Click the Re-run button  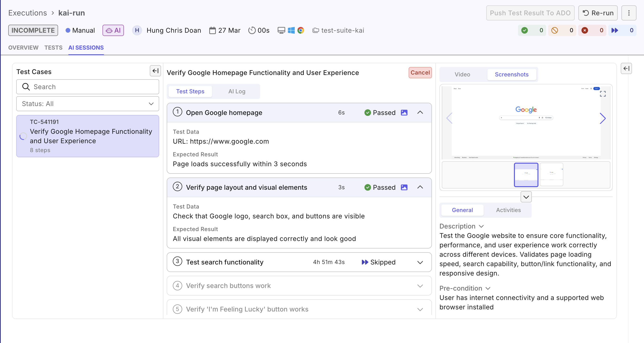[597, 13]
